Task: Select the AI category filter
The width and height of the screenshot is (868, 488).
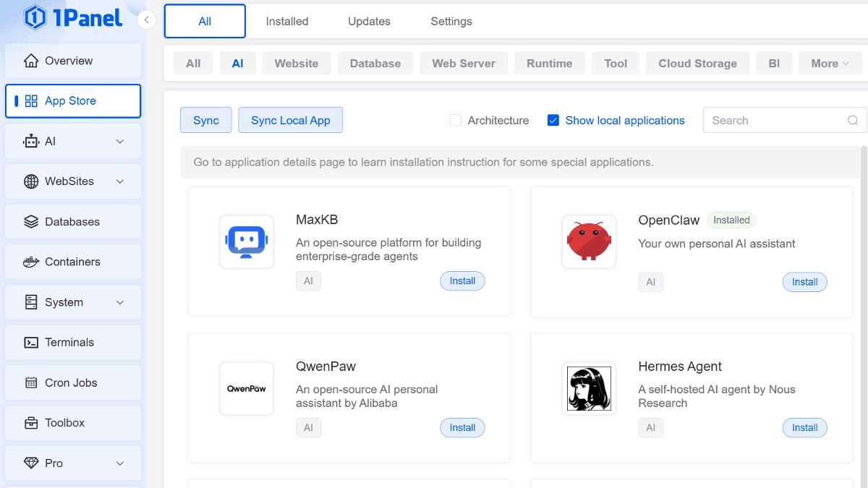Action: pos(237,64)
